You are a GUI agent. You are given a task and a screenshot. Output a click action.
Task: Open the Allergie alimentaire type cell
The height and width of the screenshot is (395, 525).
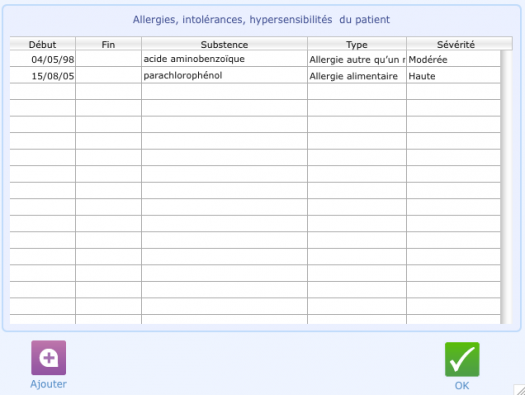point(357,76)
